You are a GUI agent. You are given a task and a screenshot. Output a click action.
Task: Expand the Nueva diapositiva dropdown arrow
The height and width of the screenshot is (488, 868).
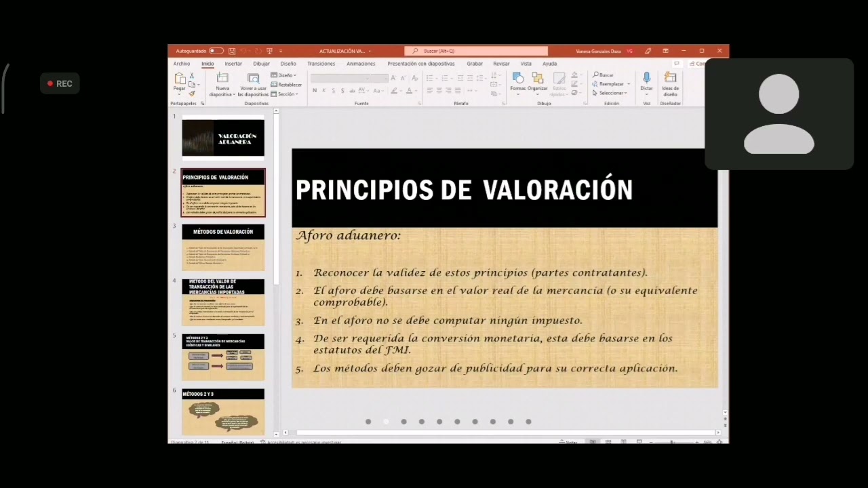pos(234,94)
